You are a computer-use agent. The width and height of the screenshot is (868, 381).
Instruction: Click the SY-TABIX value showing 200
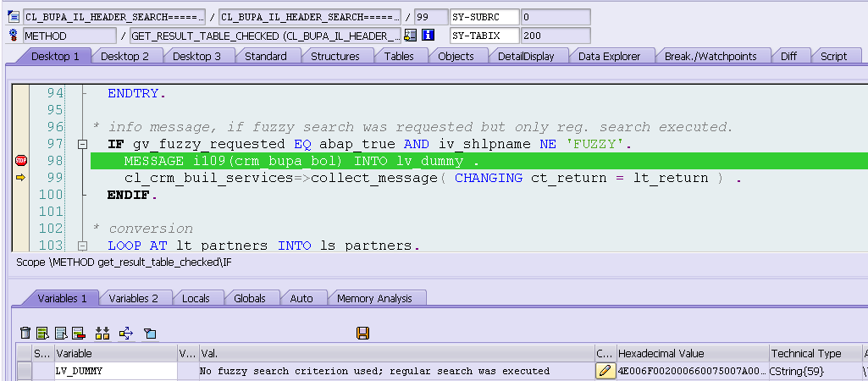(556, 36)
